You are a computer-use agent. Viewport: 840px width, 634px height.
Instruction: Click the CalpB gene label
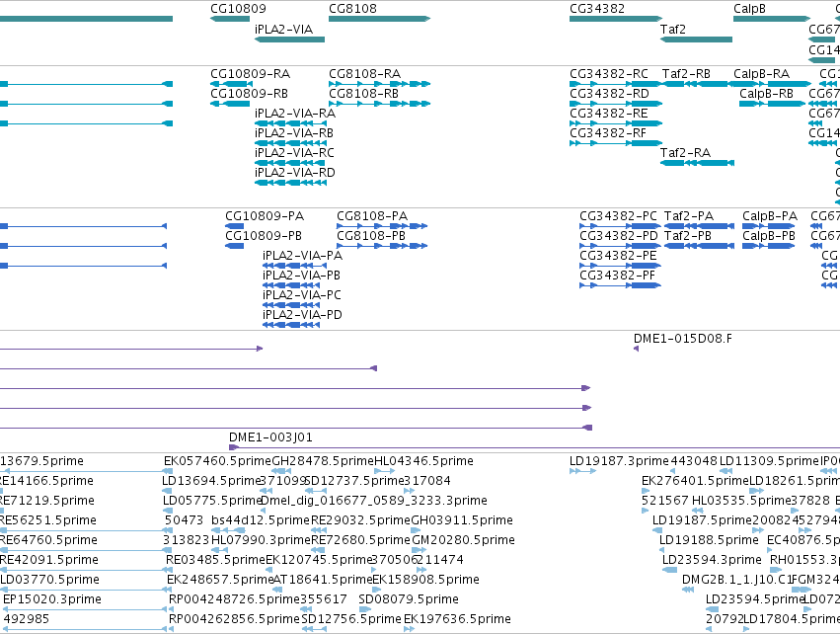tap(749, 9)
